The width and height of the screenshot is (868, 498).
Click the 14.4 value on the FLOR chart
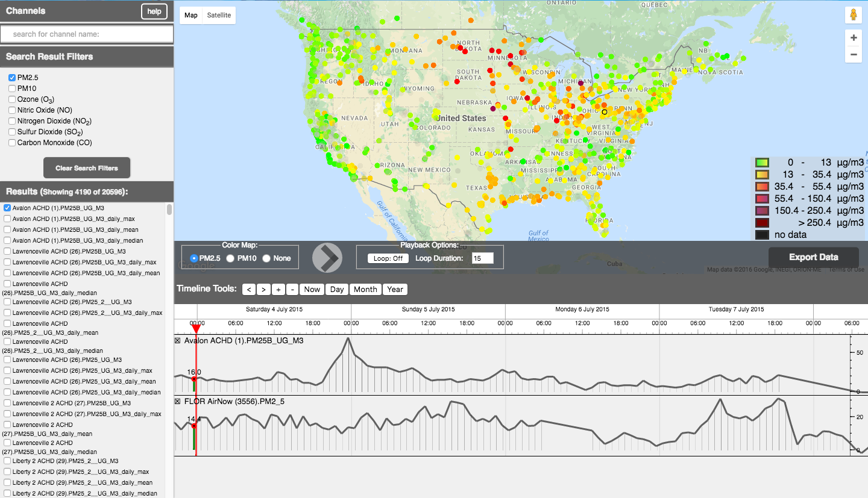193,419
